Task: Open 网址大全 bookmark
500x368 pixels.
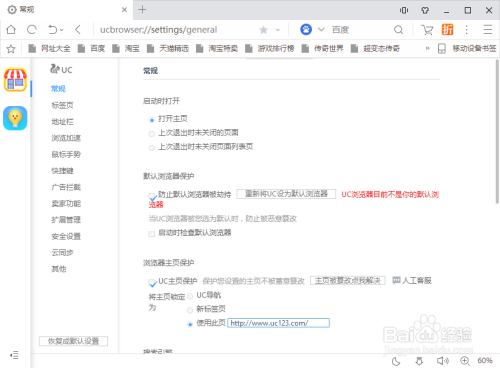Action: coord(49,49)
